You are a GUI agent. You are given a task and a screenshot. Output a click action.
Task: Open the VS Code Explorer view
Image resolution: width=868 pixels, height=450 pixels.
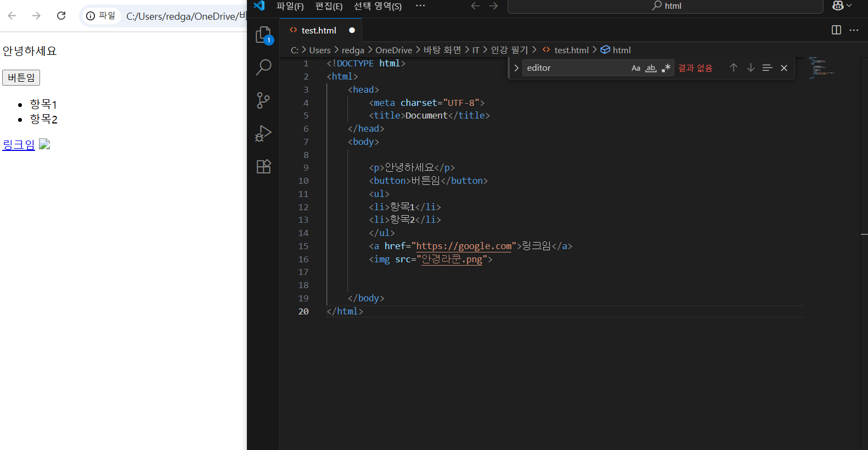click(x=263, y=35)
